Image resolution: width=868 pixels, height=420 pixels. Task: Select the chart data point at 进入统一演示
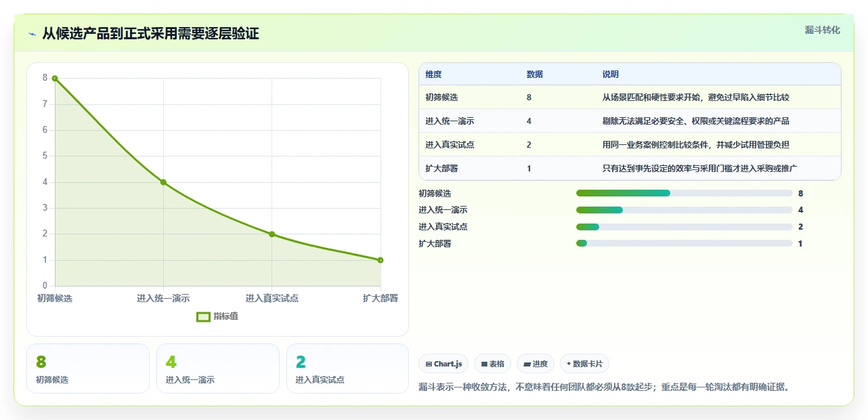163,182
